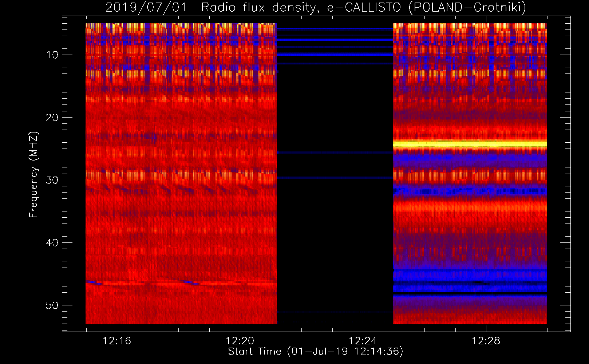The image size is (589, 364).
Task: Click the time tick label "12:28"
Action: 486,341
